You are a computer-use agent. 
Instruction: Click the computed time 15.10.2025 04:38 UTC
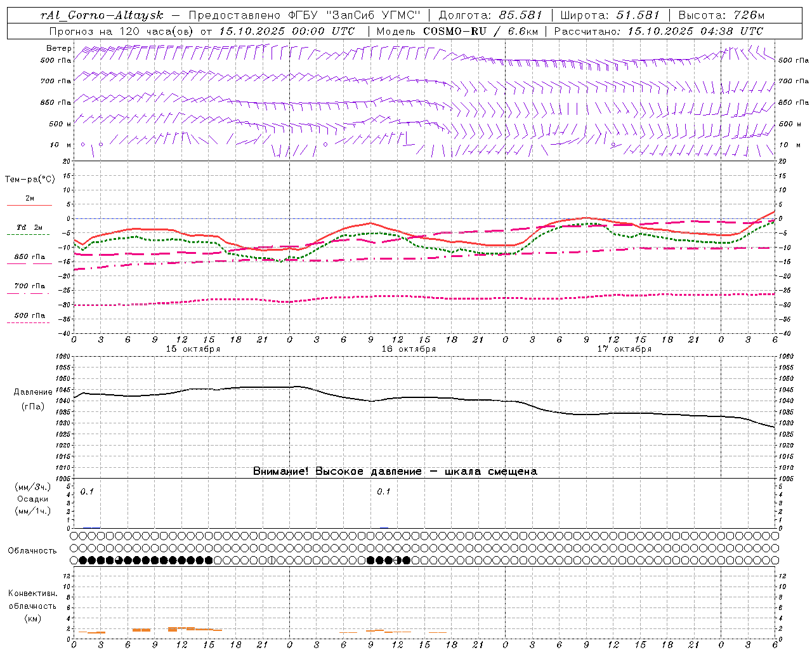(x=695, y=31)
